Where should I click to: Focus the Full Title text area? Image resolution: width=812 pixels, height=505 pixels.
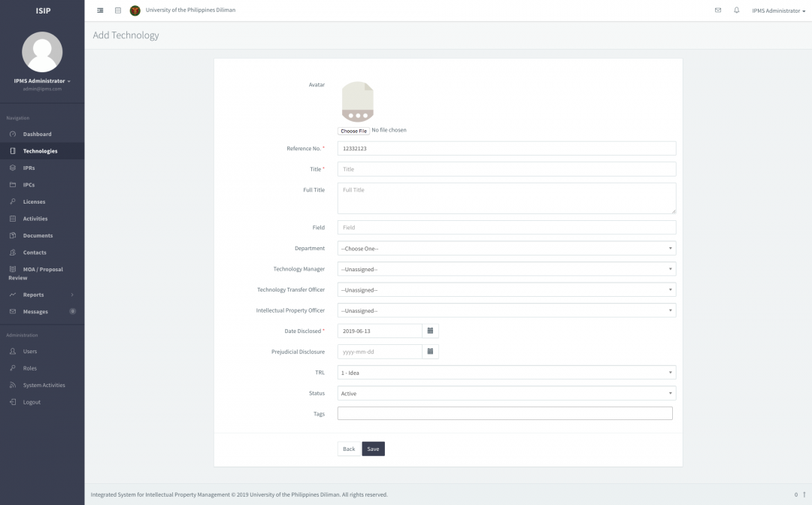[507, 198]
